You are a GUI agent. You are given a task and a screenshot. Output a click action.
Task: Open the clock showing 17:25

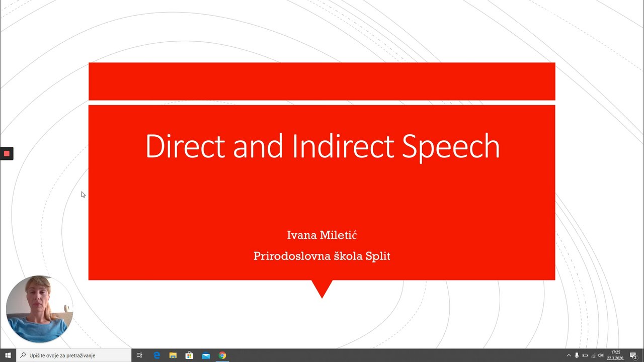point(615,355)
